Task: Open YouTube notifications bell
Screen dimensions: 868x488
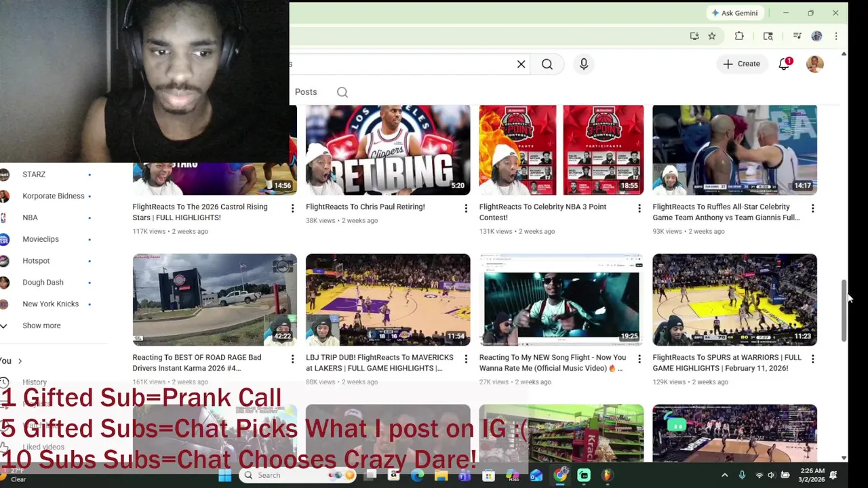Action: coord(785,64)
